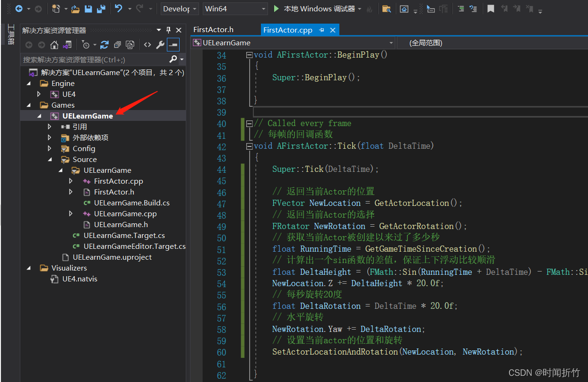This screenshot has width=588, height=382.
Task: Select UELearnGame.h file
Action: point(121,224)
